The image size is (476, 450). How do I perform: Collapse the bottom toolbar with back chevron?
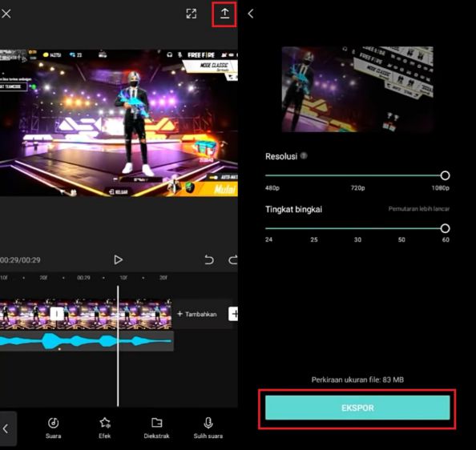(6, 428)
